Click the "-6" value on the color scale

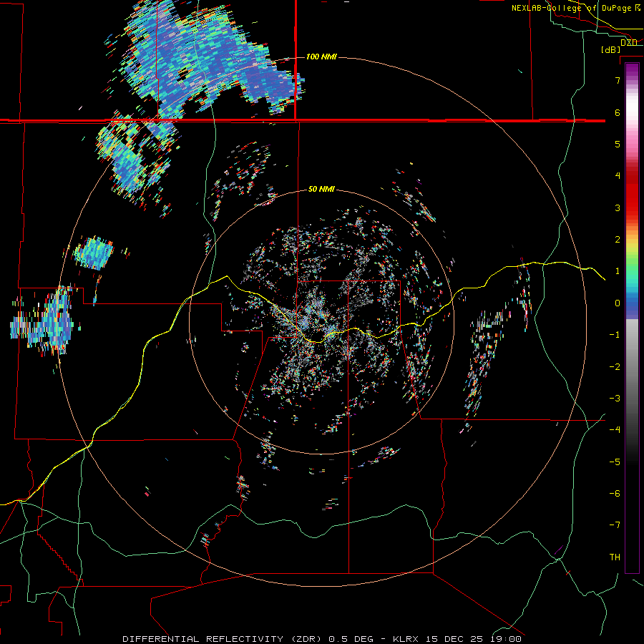615,493
